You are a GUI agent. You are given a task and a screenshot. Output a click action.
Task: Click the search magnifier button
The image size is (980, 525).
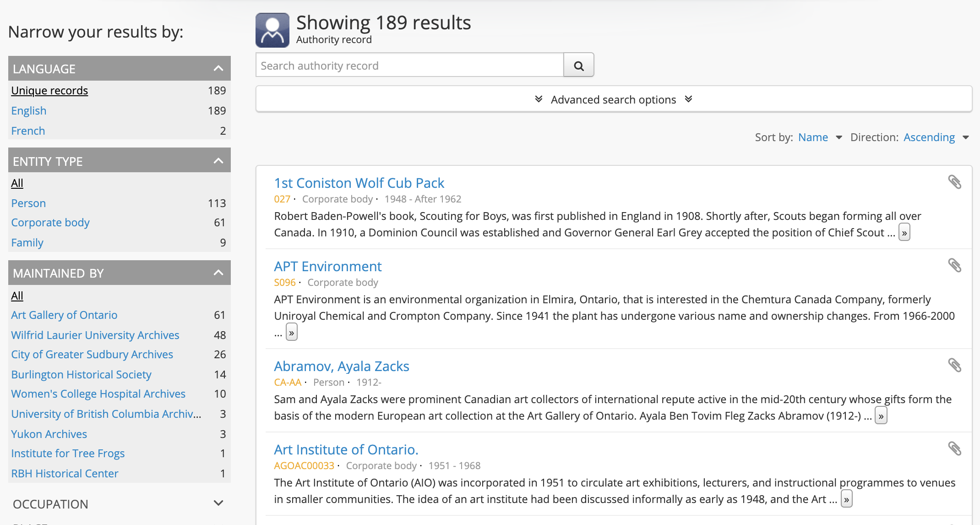pyautogui.click(x=578, y=66)
